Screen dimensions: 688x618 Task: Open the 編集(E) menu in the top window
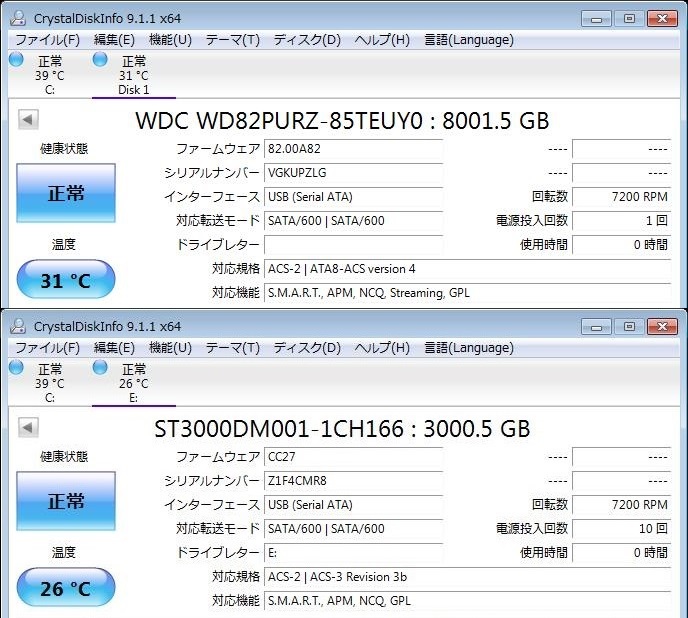tap(114, 40)
